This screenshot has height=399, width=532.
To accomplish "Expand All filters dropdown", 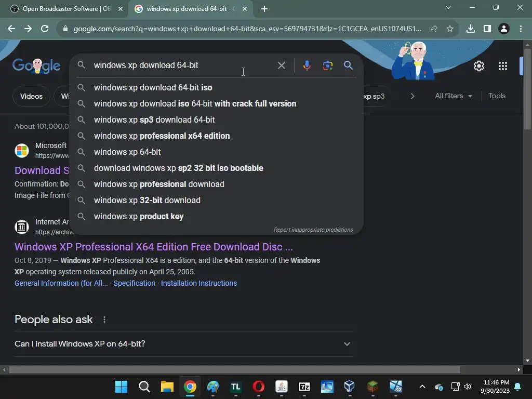I will click(x=454, y=96).
